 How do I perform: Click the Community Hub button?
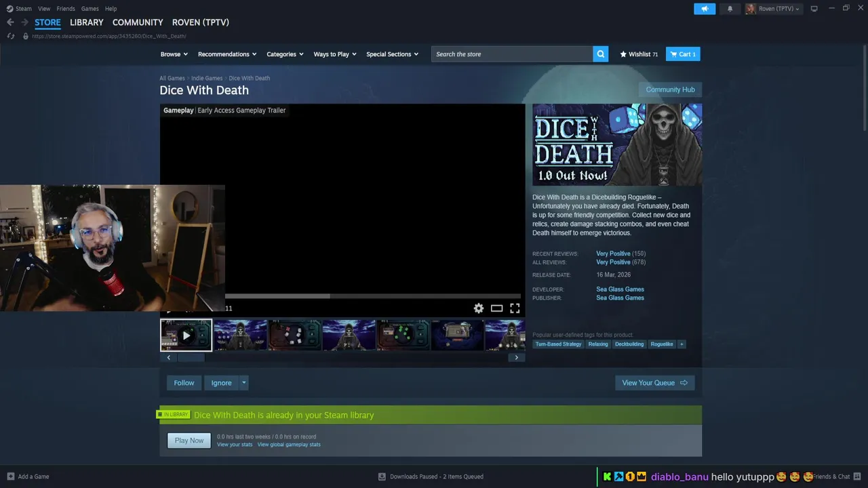click(x=670, y=89)
